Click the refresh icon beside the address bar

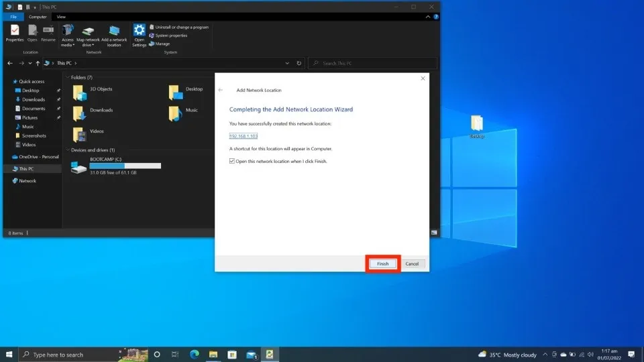(x=299, y=63)
